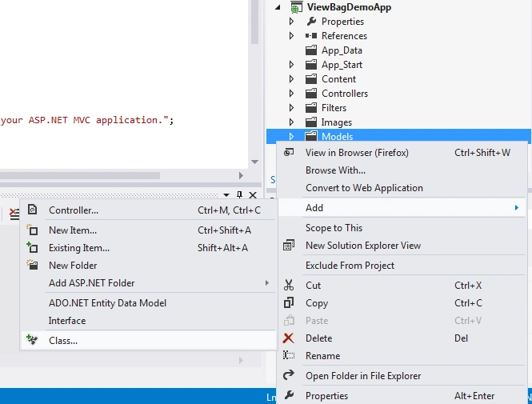The height and width of the screenshot is (404, 532).
Task: Click the New Item icon
Action: 32,230
